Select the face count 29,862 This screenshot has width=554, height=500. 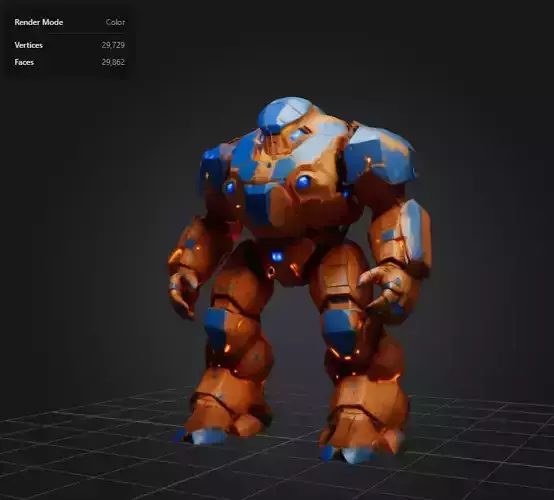point(113,63)
